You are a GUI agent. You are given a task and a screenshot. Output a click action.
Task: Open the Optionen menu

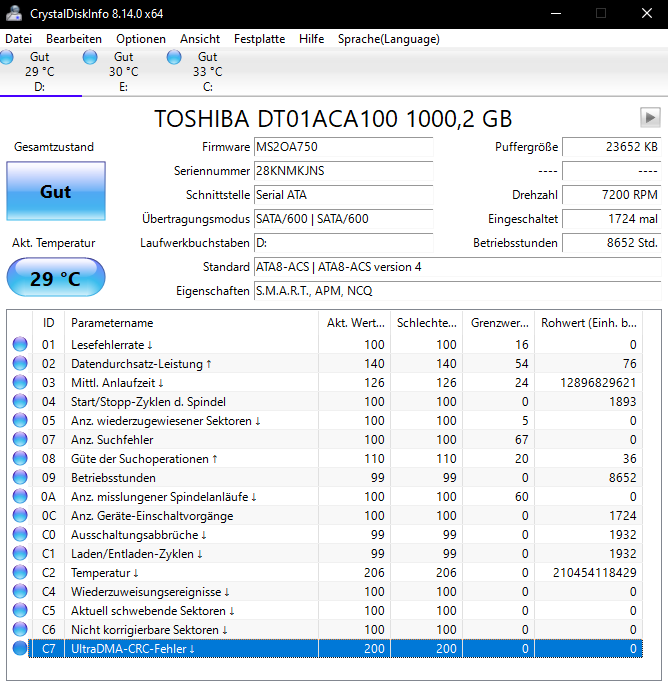coord(141,39)
